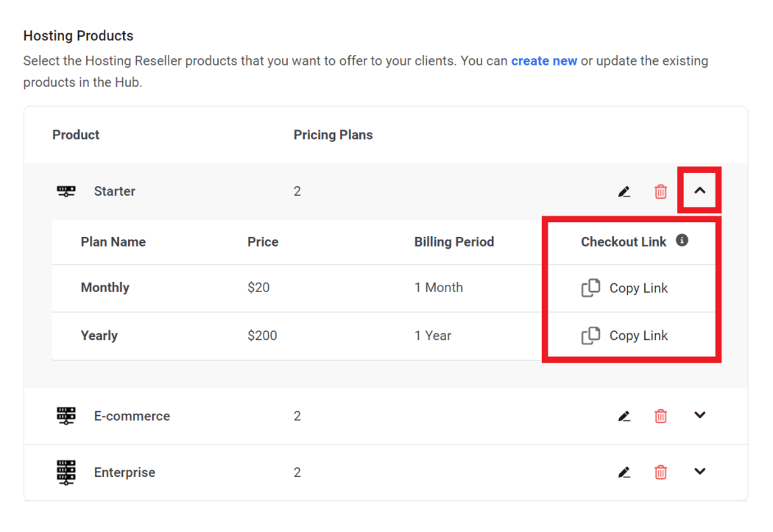Click the copy icon in the Yearly row
Image resolution: width=773 pixels, height=532 pixels.
click(590, 336)
